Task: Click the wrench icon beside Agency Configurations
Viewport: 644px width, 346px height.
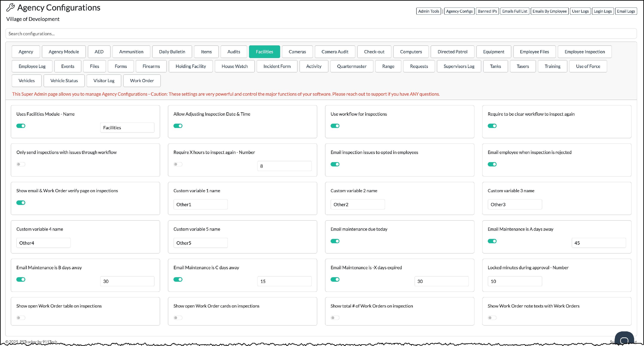Action: point(10,8)
